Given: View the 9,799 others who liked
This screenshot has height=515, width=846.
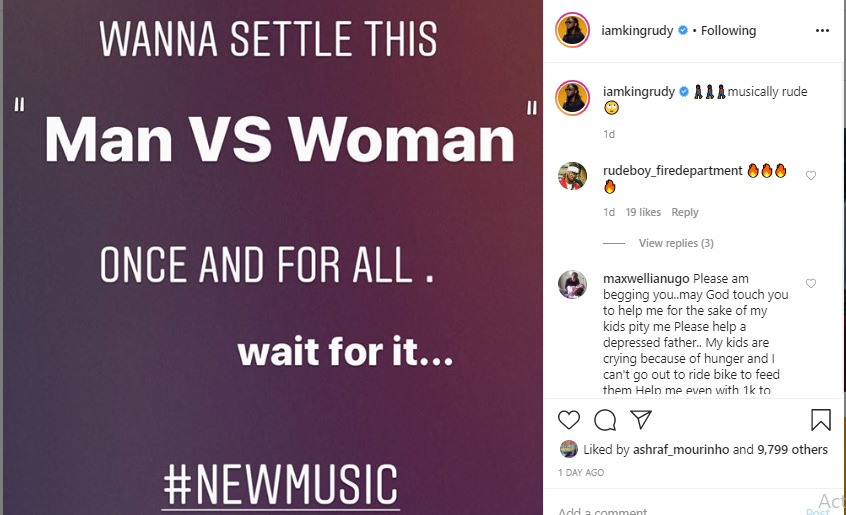Looking at the screenshot, I should (793, 450).
